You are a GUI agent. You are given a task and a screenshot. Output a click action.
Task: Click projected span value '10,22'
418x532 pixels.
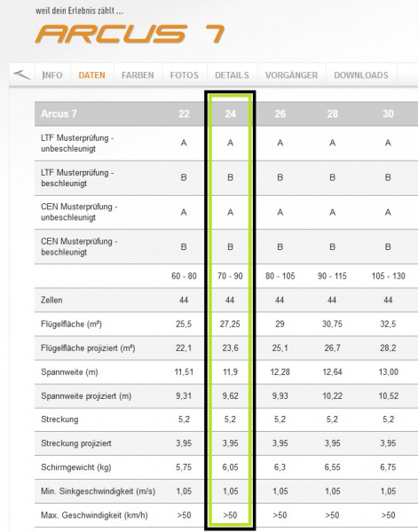(332, 396)
